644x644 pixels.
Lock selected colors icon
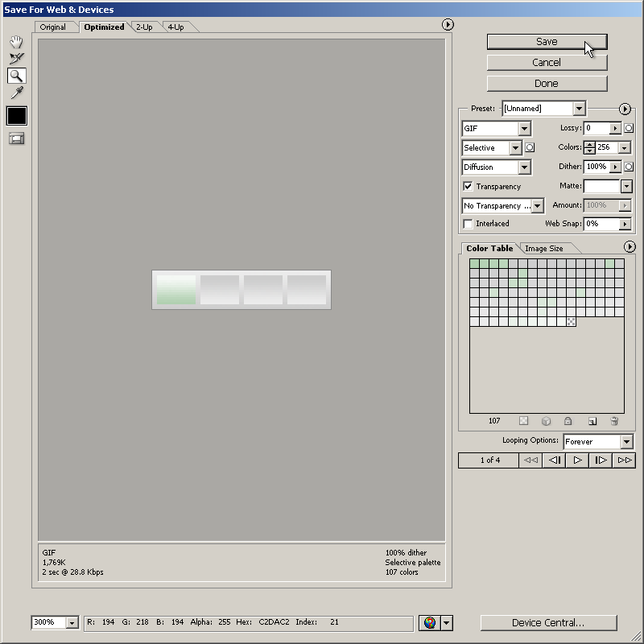(568, 421)
